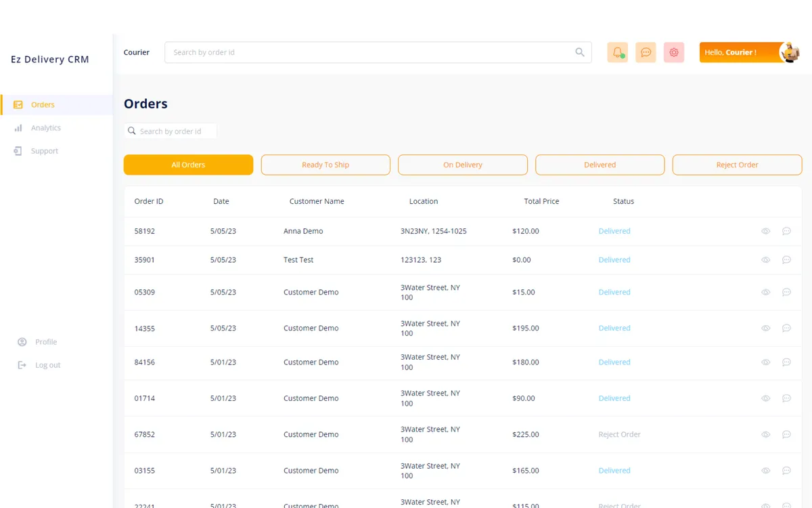View order 84156 with eye icon
The height and width of the screenshot is (508, 812).
tap(766, 362)
